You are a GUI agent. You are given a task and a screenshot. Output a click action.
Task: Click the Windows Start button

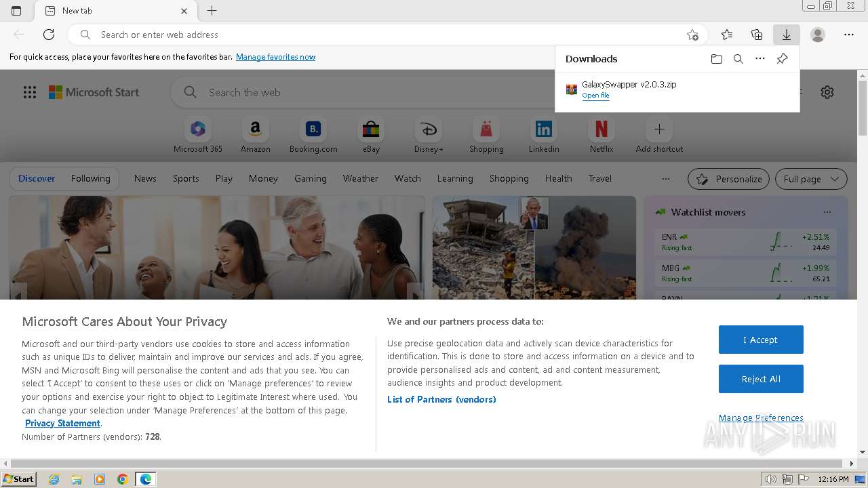[x=19, y=479]
